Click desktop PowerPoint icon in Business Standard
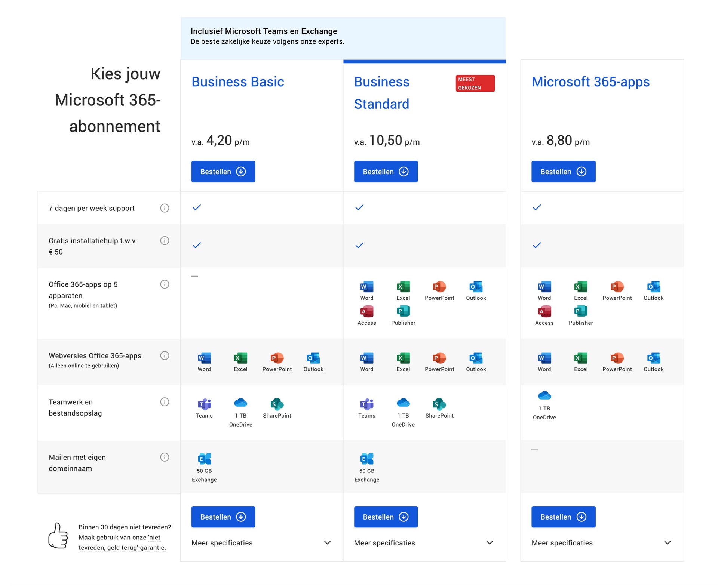Viewport: 718px width, 588px height. [439, 287]
